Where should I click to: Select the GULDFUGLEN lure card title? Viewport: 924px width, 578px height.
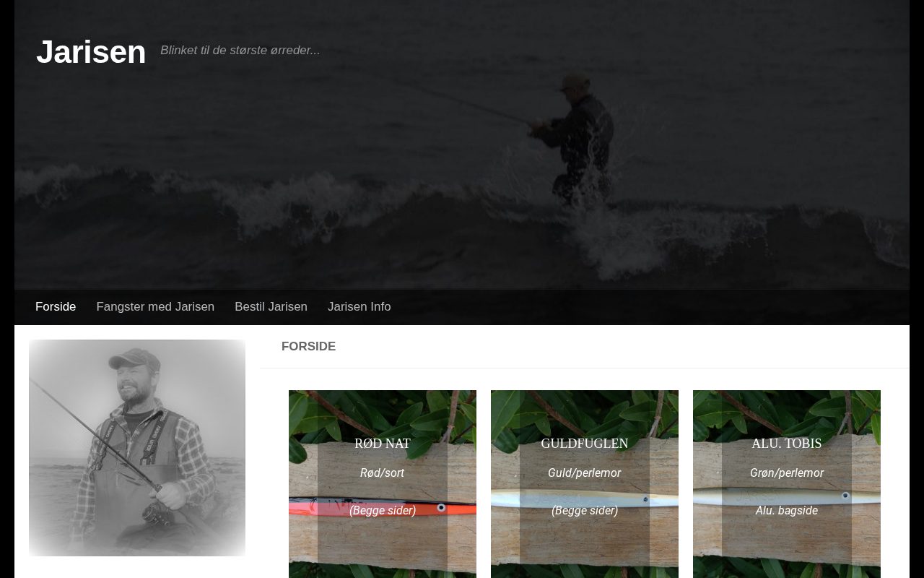(585, 444)
